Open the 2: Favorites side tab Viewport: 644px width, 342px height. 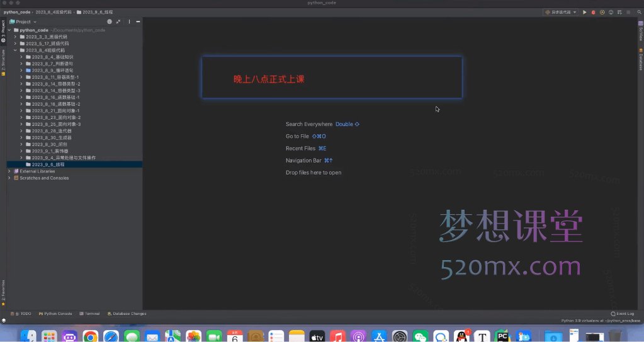click(x=3, y=293)
